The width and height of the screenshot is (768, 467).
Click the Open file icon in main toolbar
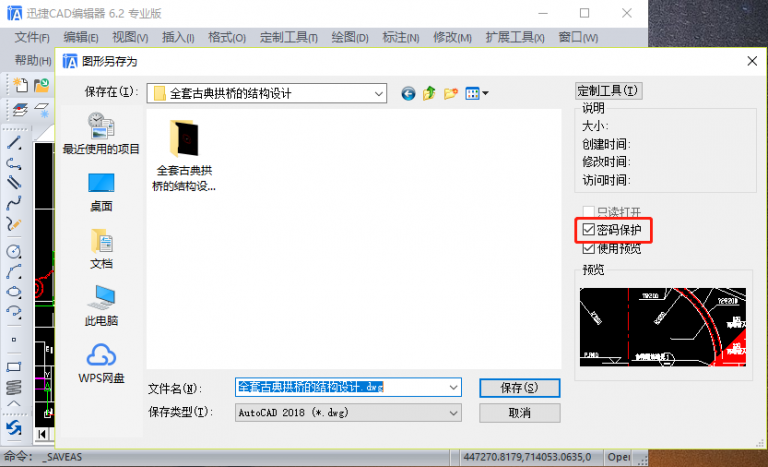(42, 85)
